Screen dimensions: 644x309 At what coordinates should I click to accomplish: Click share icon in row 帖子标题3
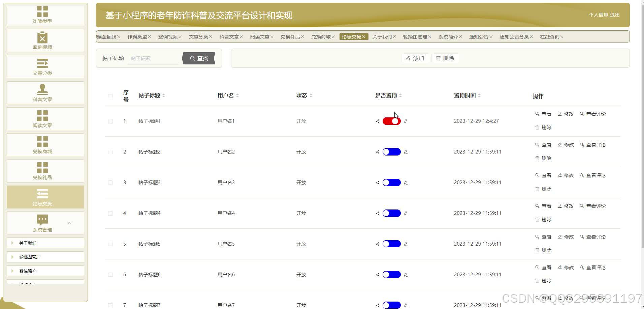click(x=377, y=182)
